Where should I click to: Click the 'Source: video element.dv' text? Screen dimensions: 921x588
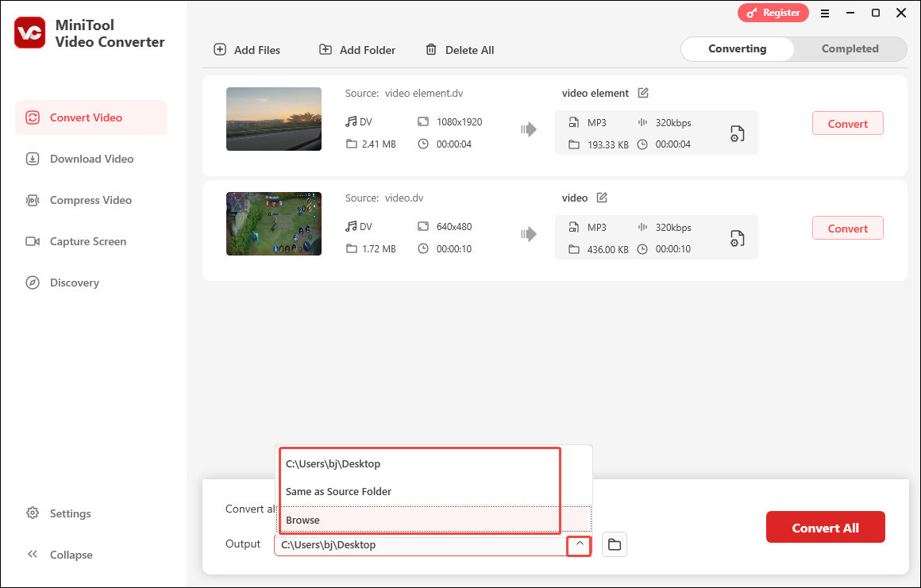click(404, 94)
